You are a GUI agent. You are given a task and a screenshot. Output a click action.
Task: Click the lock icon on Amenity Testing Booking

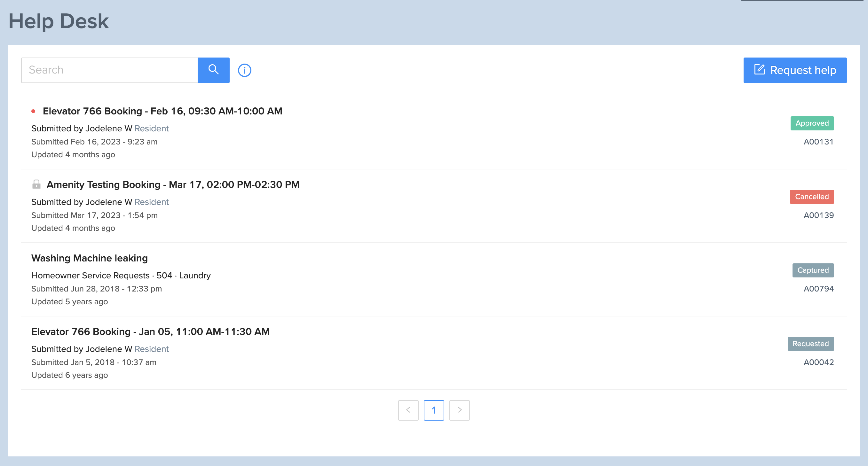coord(36,184)
